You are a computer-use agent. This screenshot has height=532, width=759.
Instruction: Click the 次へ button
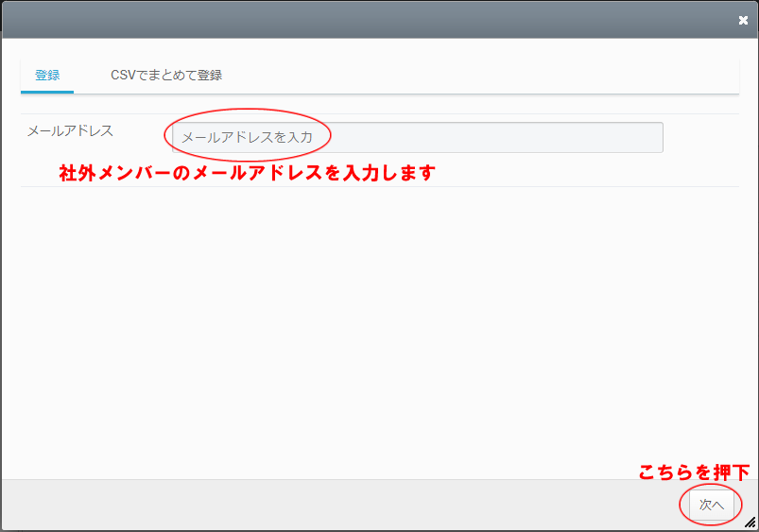click(712, 505)
